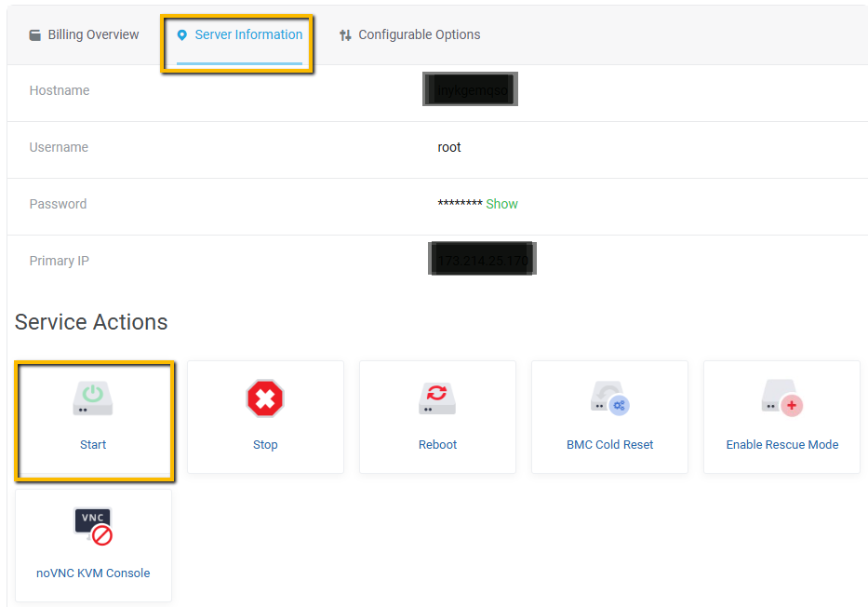Switch to the Configurable Options tab
This screenshot has height=607, width=868.
coord(419,35)
